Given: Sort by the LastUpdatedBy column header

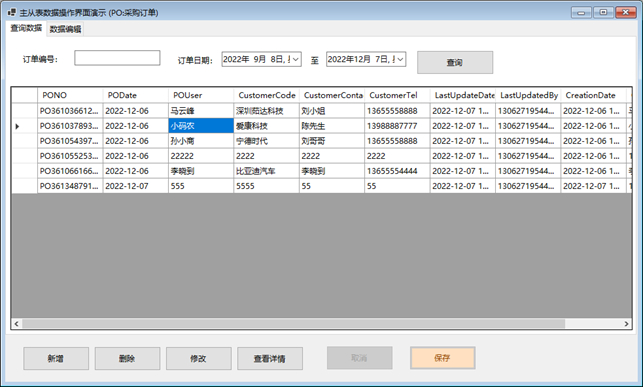Looking at the screenshot, I should coord(528,95).
